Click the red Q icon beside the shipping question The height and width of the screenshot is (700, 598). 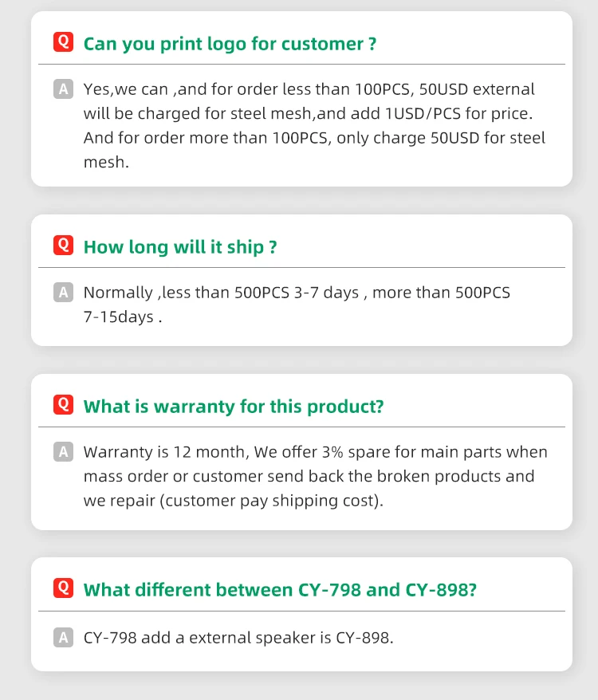(63, 246)
